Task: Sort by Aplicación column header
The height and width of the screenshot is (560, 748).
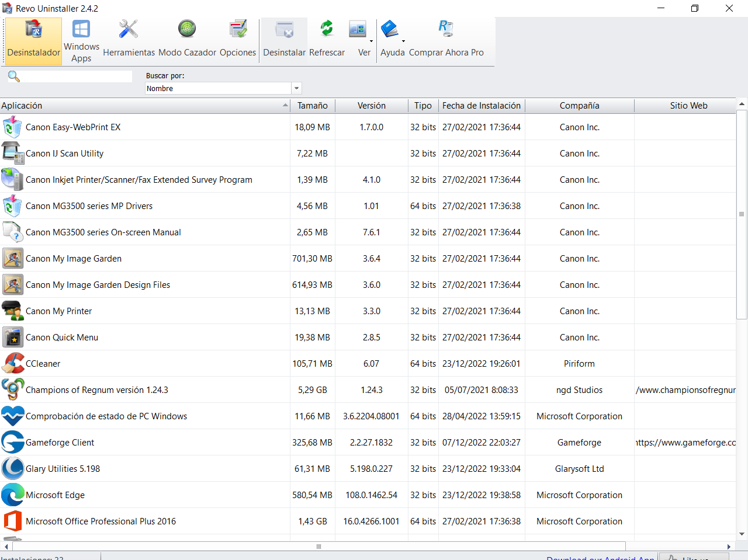Action: click(x=145, y=106)
